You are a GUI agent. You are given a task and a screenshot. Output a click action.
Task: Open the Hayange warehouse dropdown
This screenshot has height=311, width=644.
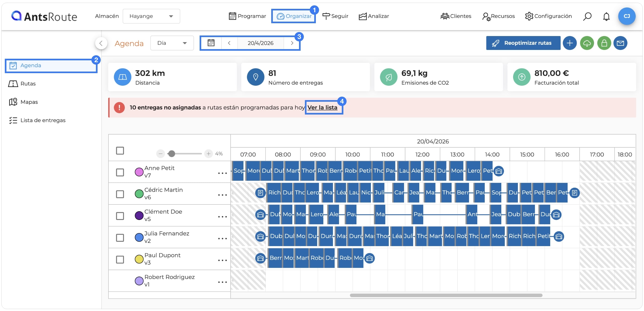coord(151,16)
